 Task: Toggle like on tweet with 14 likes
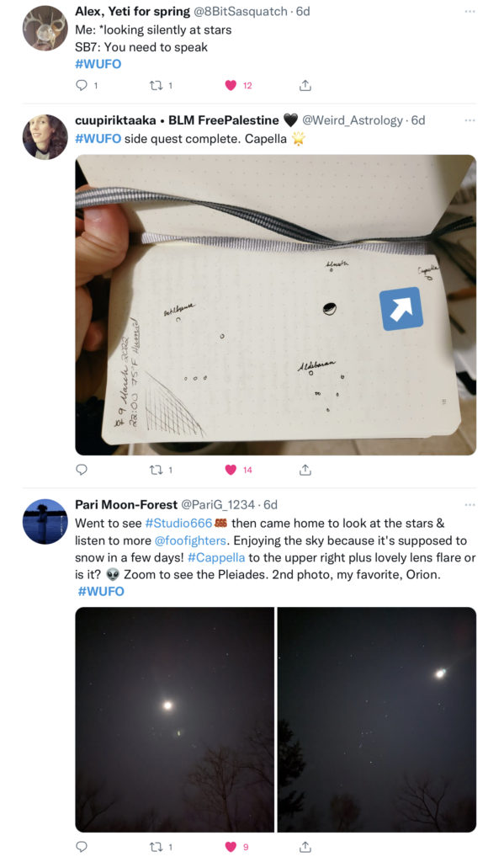pos(231,470)
